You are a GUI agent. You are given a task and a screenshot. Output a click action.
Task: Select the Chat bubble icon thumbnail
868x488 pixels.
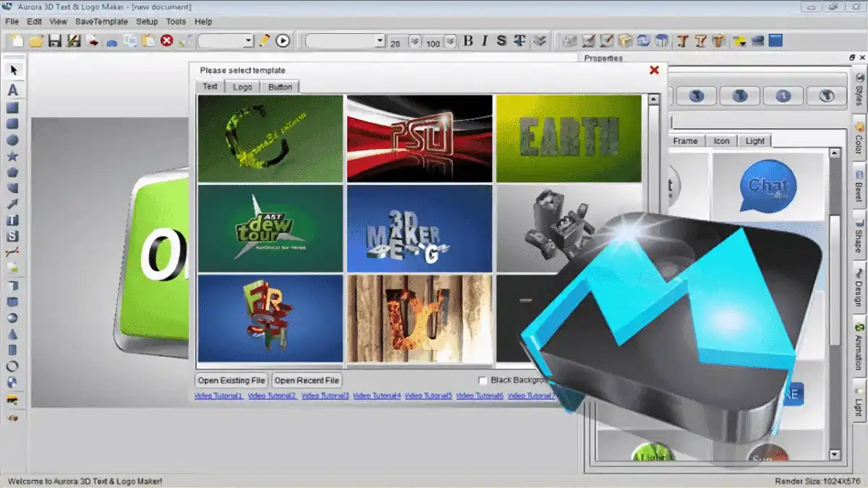click(768, 186)
